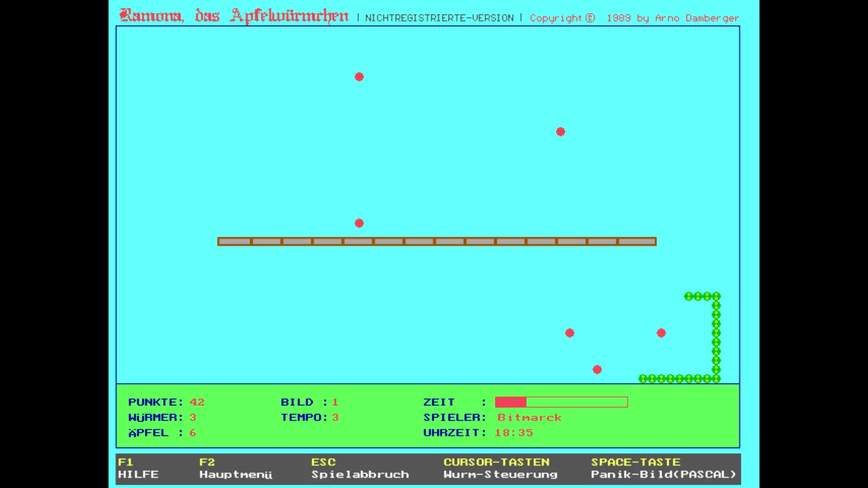Image resolution: width=868 pixels, height=488 pixels.
Task: Click the bottom-left end of the green worm
Action: pyautogui.click(x=643, y=379)
